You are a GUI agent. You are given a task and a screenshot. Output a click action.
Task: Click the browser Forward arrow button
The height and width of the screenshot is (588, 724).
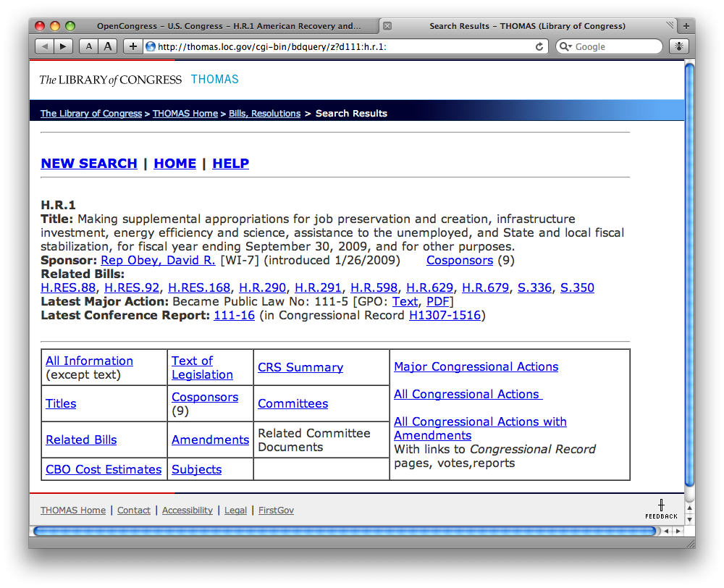coord(64,46)
